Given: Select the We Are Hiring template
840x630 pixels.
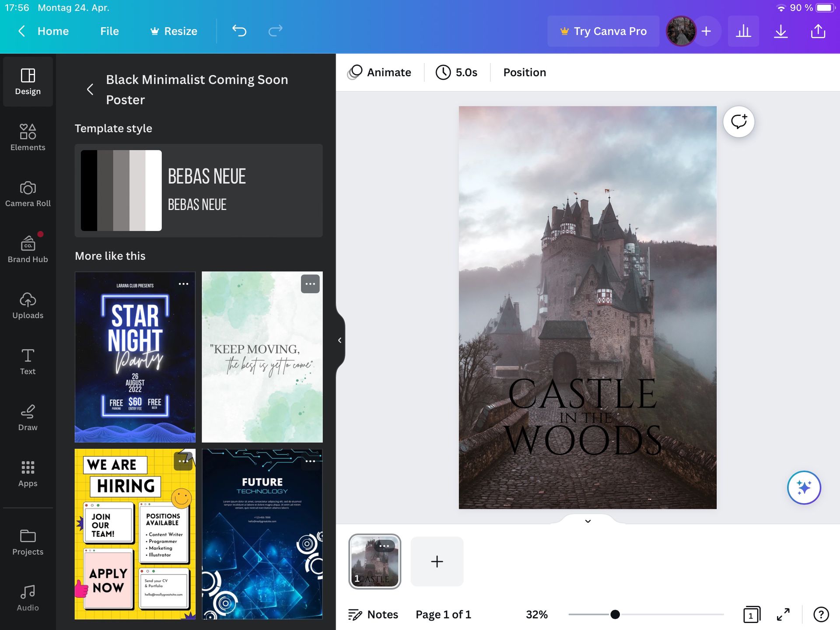Looking at the screenshot, I should pyautogui.click(x=135, y=534).
